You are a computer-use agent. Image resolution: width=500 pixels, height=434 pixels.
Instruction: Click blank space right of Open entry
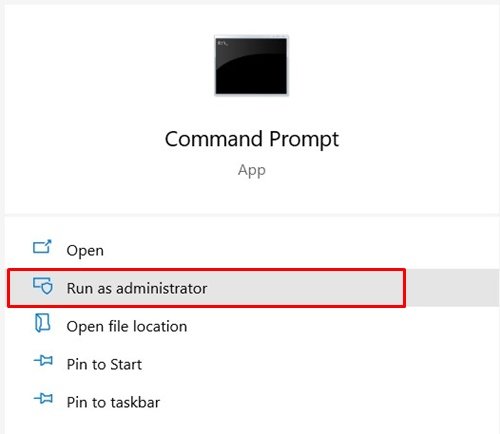[x=300, y=250]
